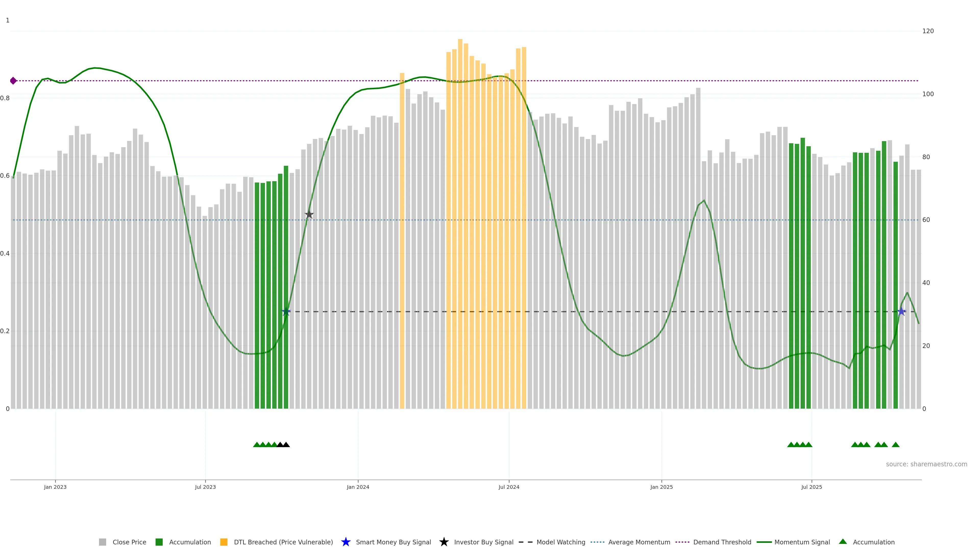
Task: Click the green Accumulation triangle legend icon
Action: [x=843, y=542]
